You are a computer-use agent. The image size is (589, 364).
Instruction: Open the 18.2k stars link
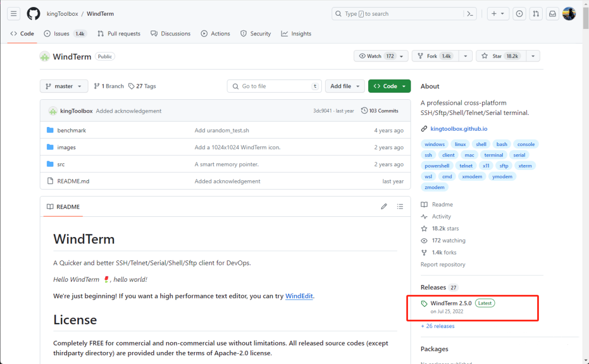pos(445,228)
